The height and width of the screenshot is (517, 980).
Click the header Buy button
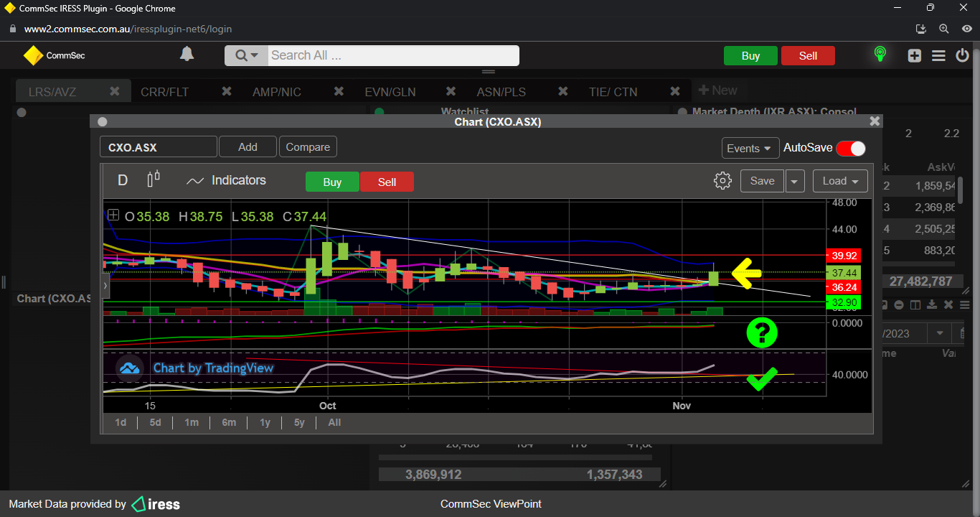750,55
